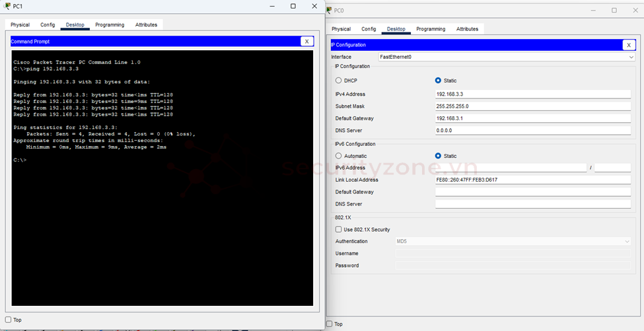This screenshot has height=331, width=644.
Task: Switch to Desktop tab in PC0 window
Action: coord(396,29)
